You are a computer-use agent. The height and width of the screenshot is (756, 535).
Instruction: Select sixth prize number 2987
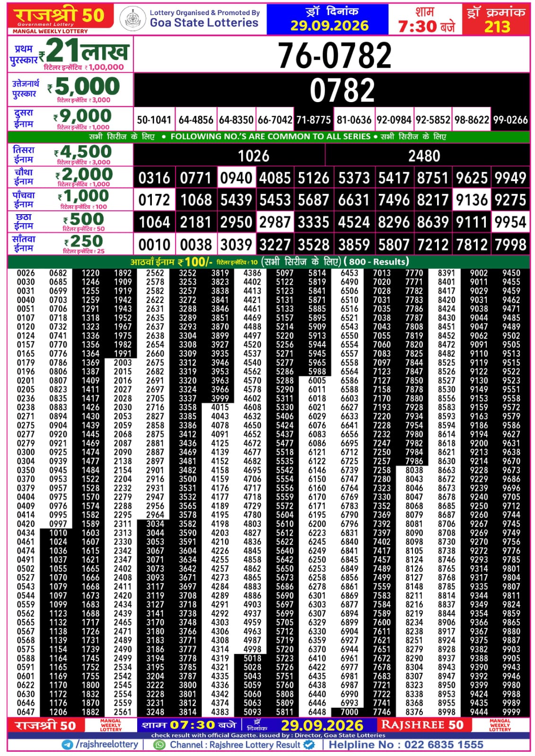click(275, 222)
